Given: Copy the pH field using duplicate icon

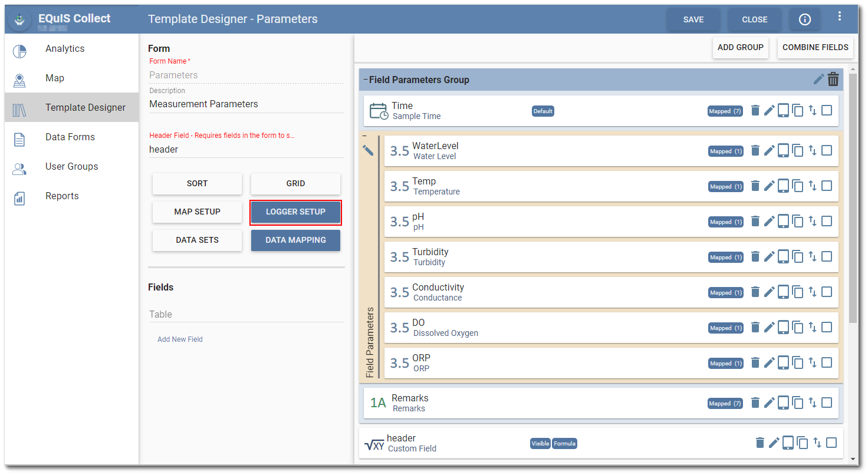Looking at the screenshot, I should (798, 222).
